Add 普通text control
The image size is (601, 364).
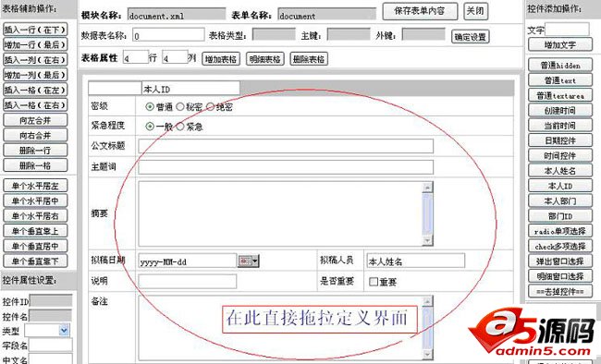[x=560, y=80]
